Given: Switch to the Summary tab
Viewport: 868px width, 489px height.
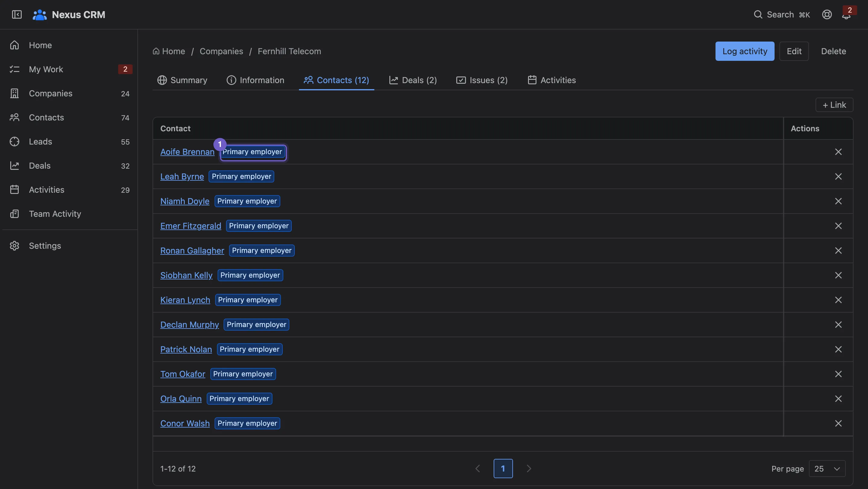Looking at the screenshot, I should point(182,80).
